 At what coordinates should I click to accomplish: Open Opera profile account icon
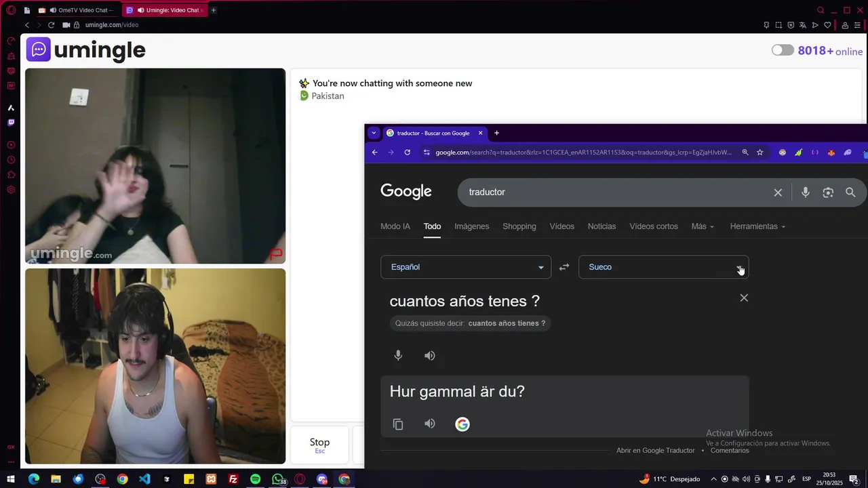845,25
